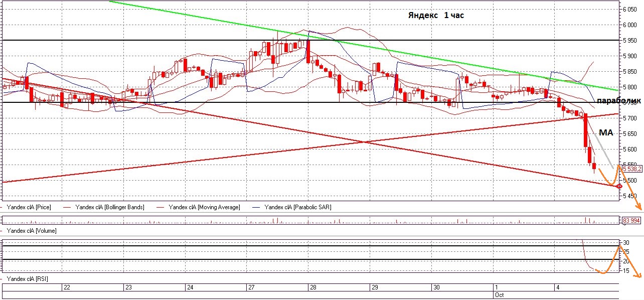Click RSI axis value '20'
The width and height of the screenshot is (644, 300).
(625, 261)
